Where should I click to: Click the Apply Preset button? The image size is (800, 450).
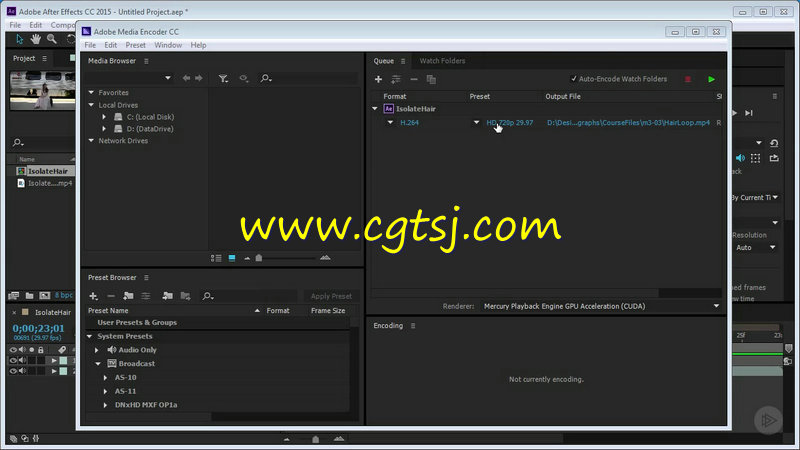[x=331, y=296]
